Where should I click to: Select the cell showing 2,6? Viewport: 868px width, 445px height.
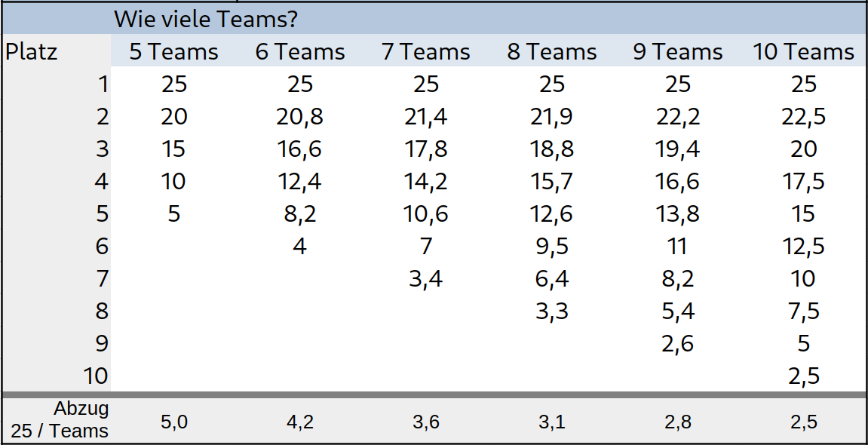coord(677,344)
